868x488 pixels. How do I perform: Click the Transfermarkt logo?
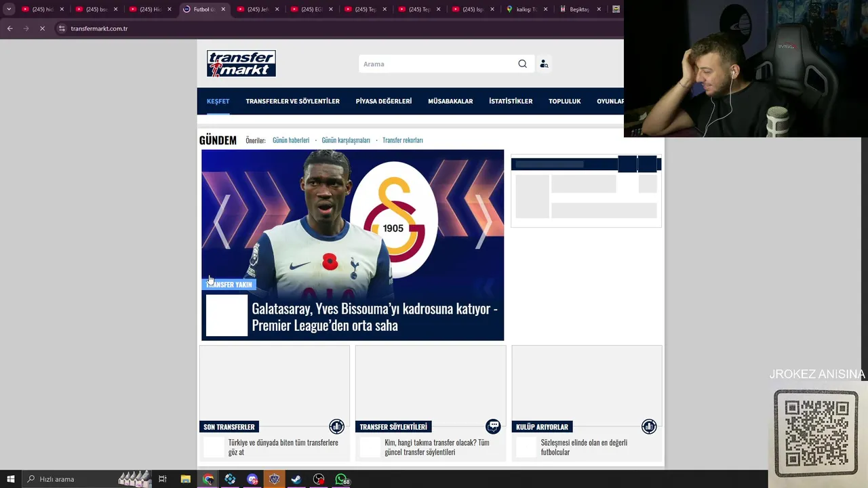pyautogui.click(x=241, y=64)
